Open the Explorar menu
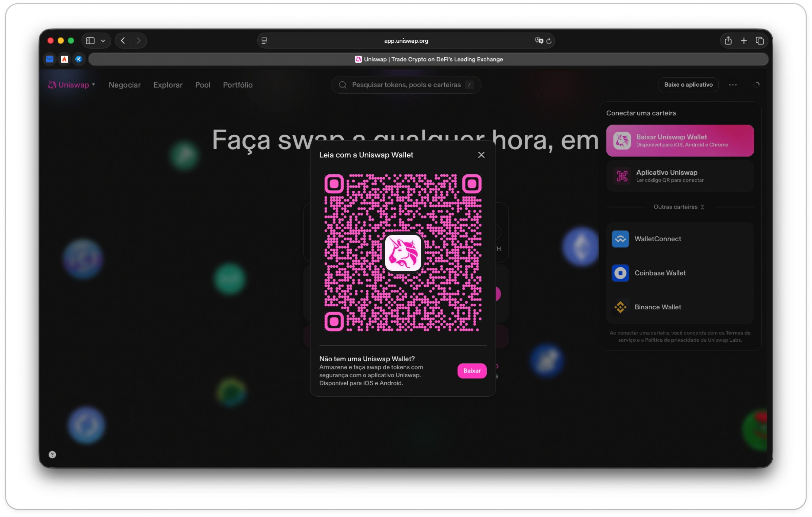 168,85
